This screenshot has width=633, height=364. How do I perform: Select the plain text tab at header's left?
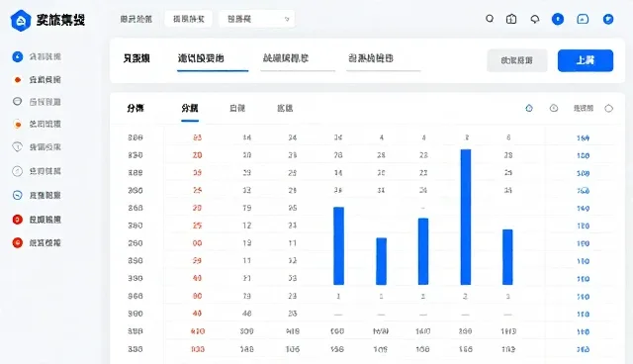pos(136,19)
